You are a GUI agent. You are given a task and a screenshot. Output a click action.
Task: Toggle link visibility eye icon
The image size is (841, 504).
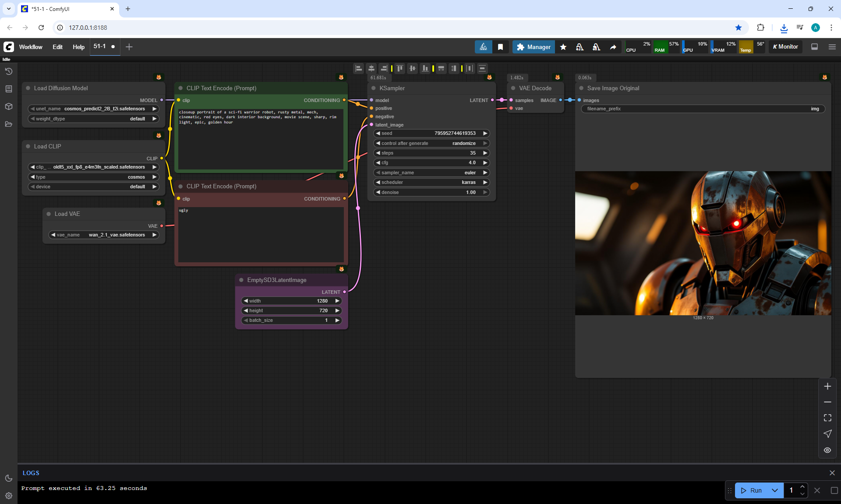827,450
